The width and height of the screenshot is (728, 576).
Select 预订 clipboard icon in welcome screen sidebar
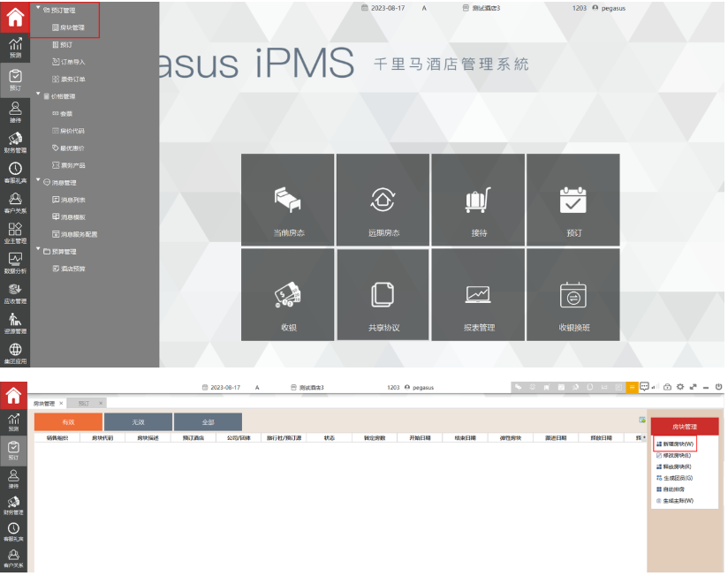tap(15, 79)
